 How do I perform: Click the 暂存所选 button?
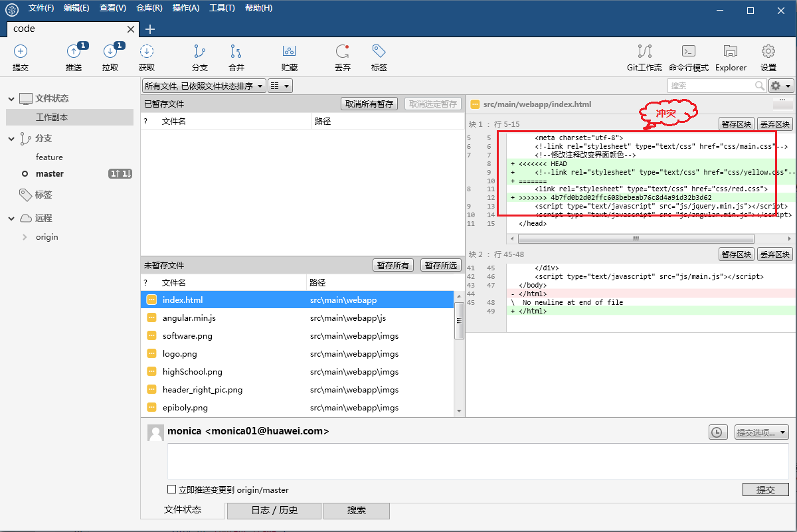click(441, 265)
